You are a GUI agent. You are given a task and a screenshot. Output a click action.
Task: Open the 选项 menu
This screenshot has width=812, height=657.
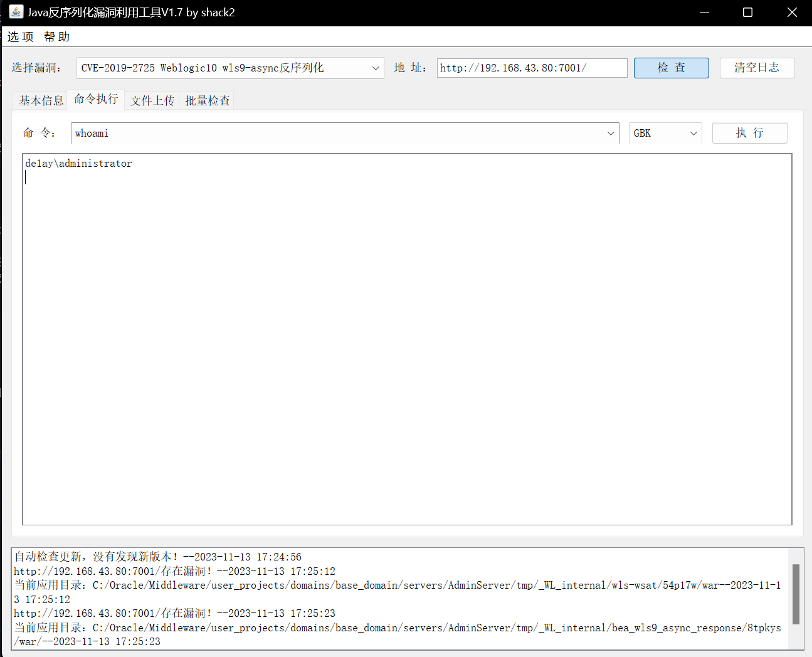pos(21,37)
